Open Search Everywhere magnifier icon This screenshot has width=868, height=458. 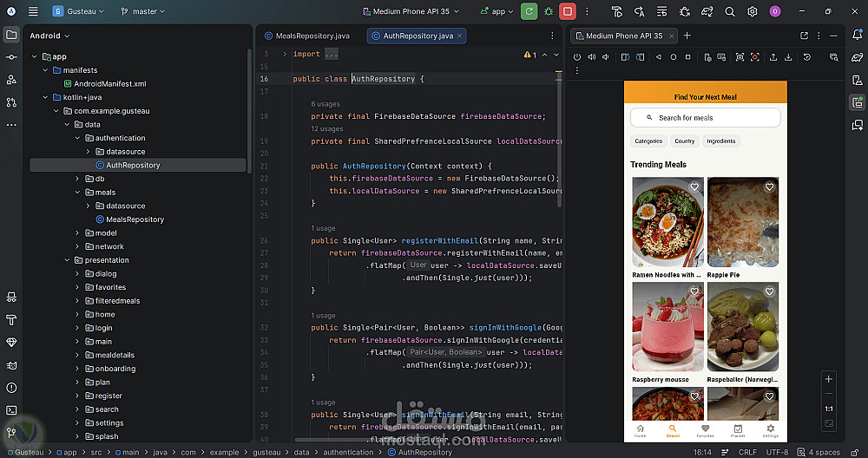coord(730,11)
